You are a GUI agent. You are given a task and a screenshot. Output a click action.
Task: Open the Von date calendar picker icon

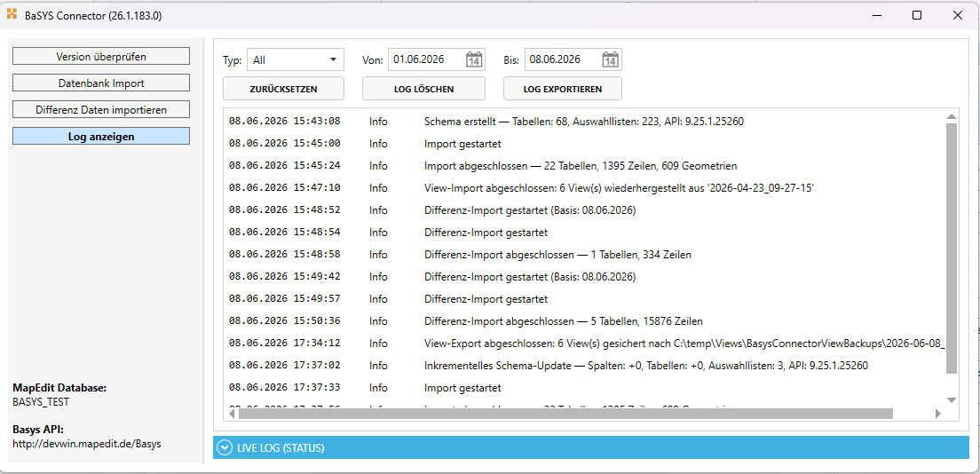[474, 60]
